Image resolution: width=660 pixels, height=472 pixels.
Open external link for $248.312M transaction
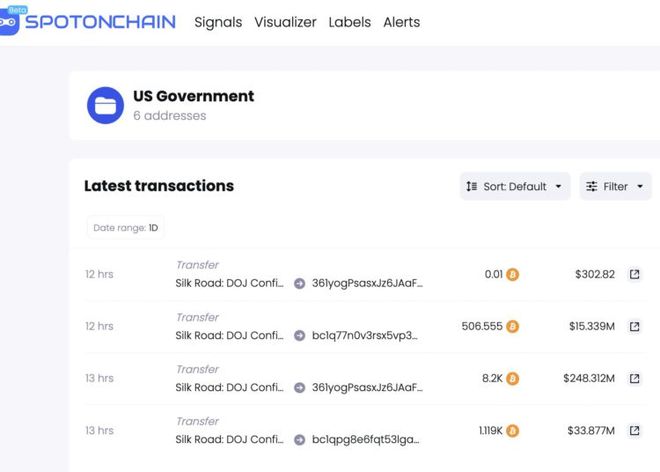pos(634,378)
